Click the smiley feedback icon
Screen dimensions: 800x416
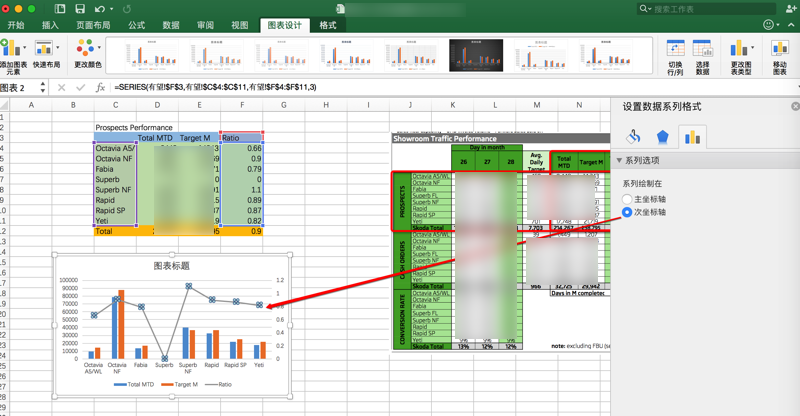click(768, 25)
